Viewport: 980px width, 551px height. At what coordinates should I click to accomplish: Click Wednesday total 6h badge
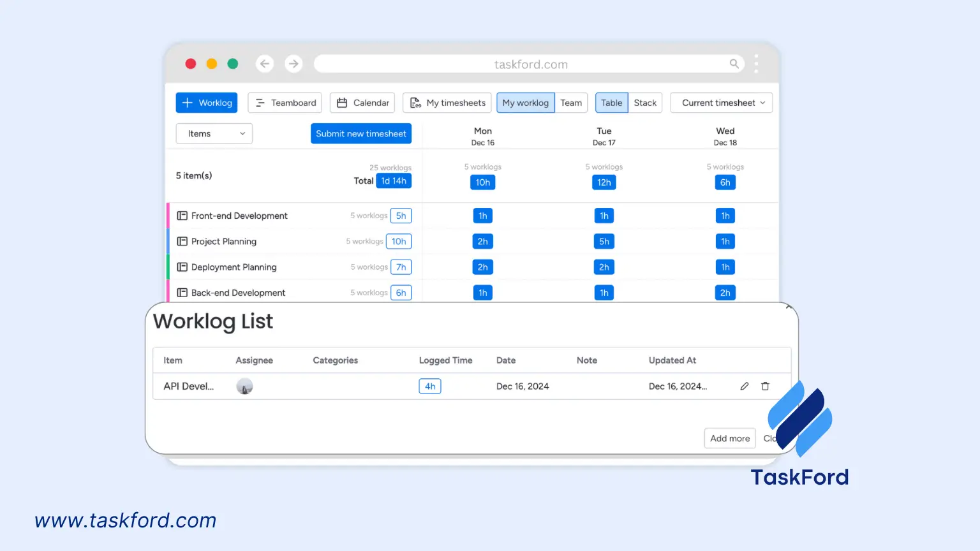725,182
